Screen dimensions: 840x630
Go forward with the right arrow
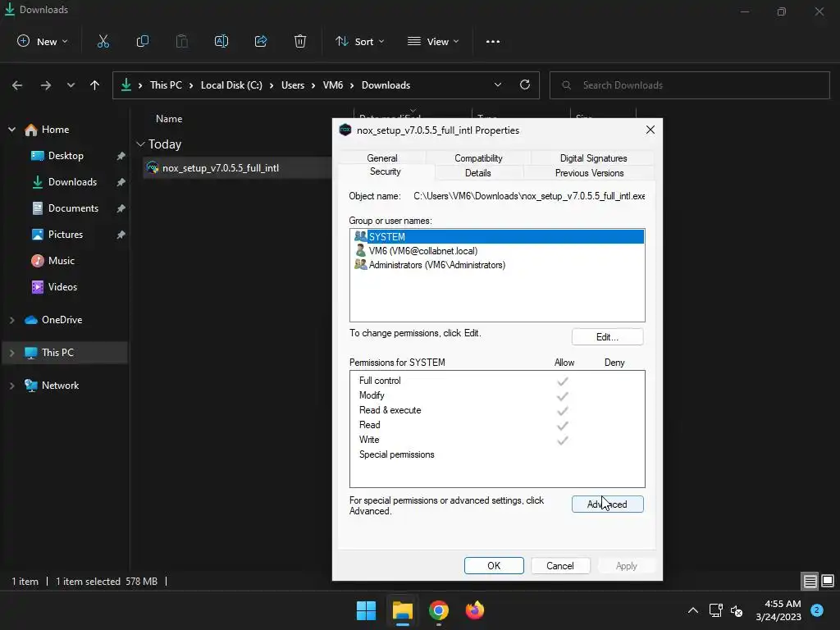pyautogui.click(x=46, y=85)
